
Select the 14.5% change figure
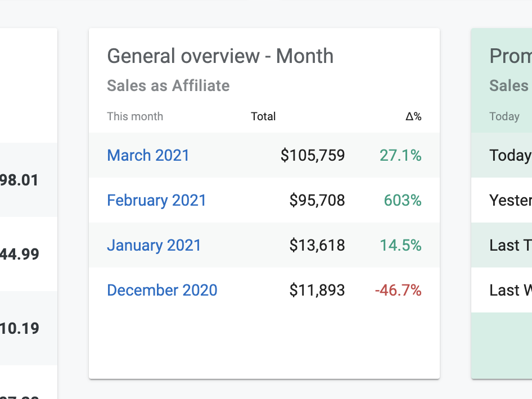click(400, 245)
